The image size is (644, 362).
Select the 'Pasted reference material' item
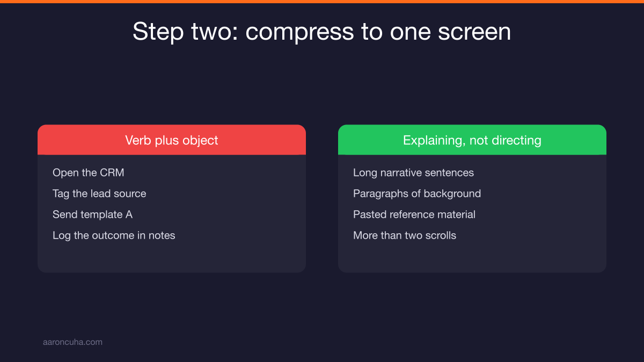tap(414, 215)
